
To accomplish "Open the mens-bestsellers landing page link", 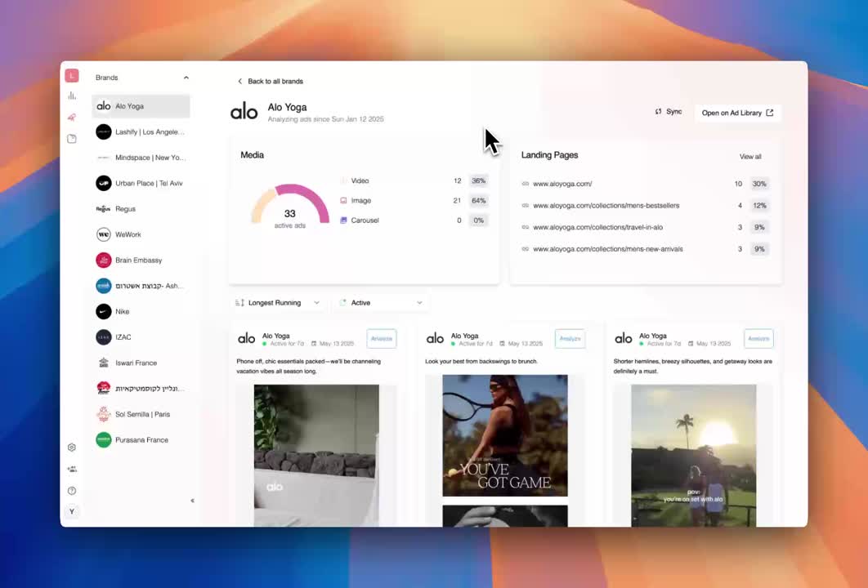I will (606, 205).
